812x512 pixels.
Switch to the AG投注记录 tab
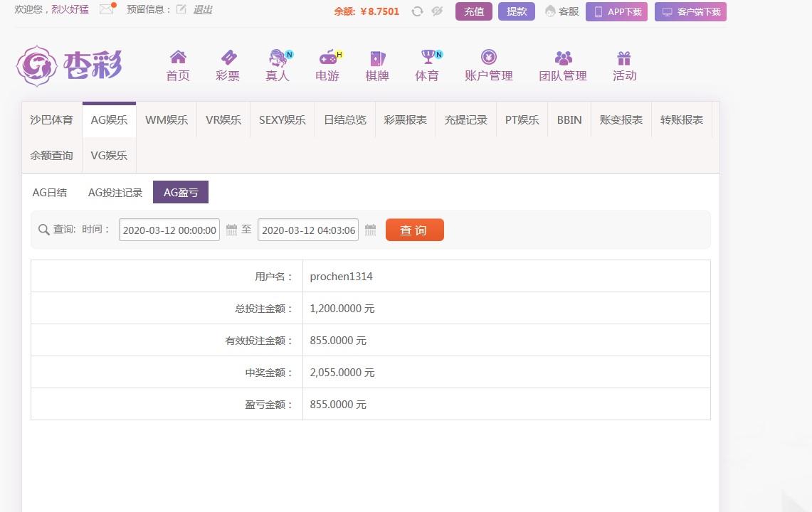pos(115,192)
